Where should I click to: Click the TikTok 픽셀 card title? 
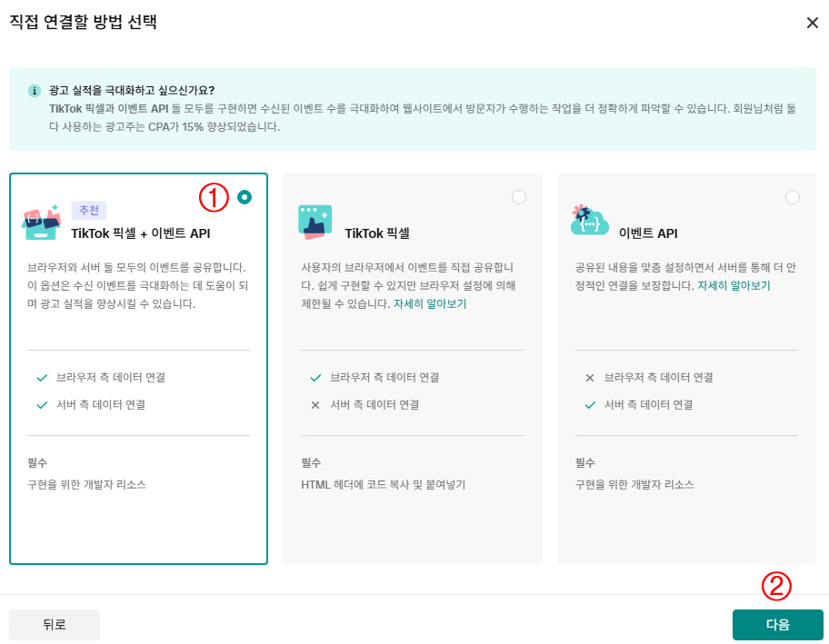(x=377, y=233)
